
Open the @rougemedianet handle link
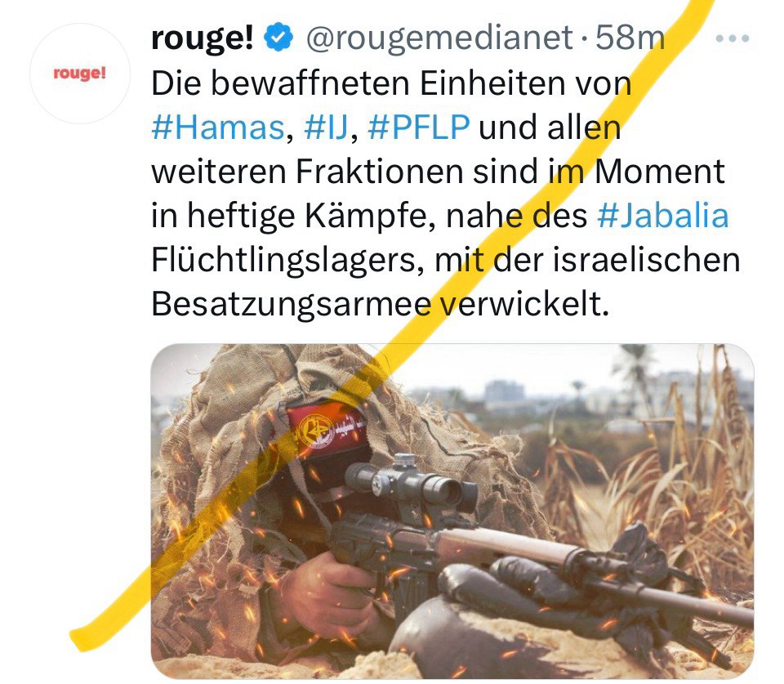(x=439, y=38)
